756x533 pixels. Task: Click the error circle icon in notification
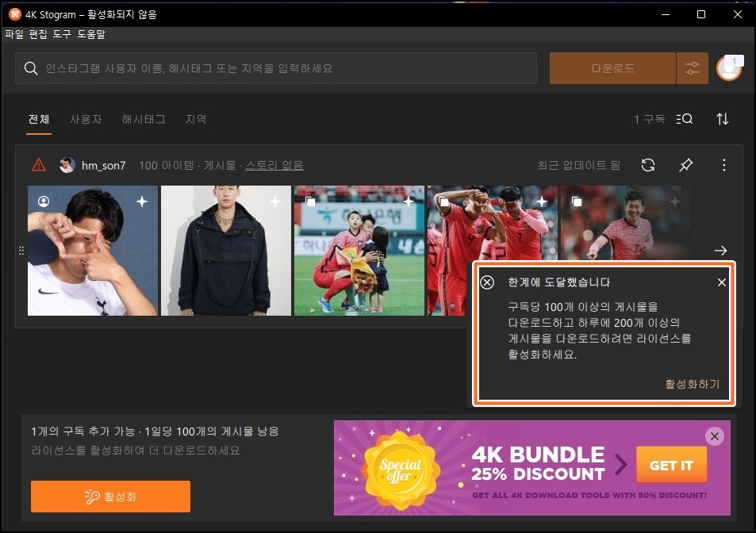[487, 282]
